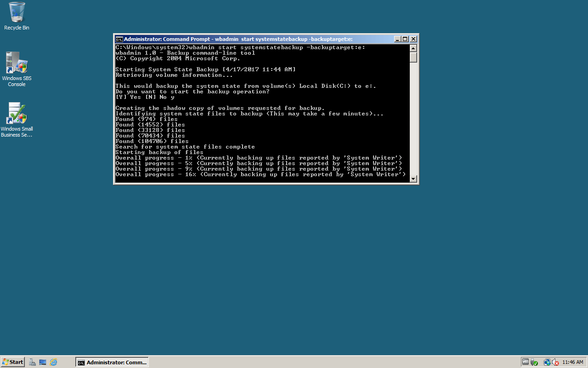This screenshot has width=588, height=368.
Task: Launch Server Manager from quick launch
Action: click(x=32, y=362)
